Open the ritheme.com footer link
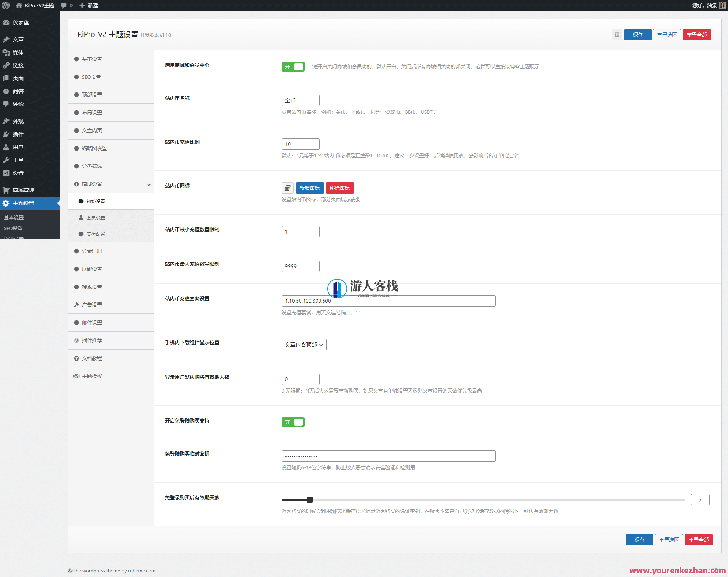728x577 pixels. 141,571
